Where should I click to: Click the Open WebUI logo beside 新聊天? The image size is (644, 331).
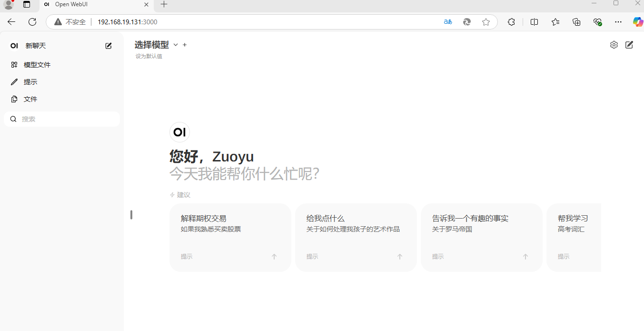point(14,46)
